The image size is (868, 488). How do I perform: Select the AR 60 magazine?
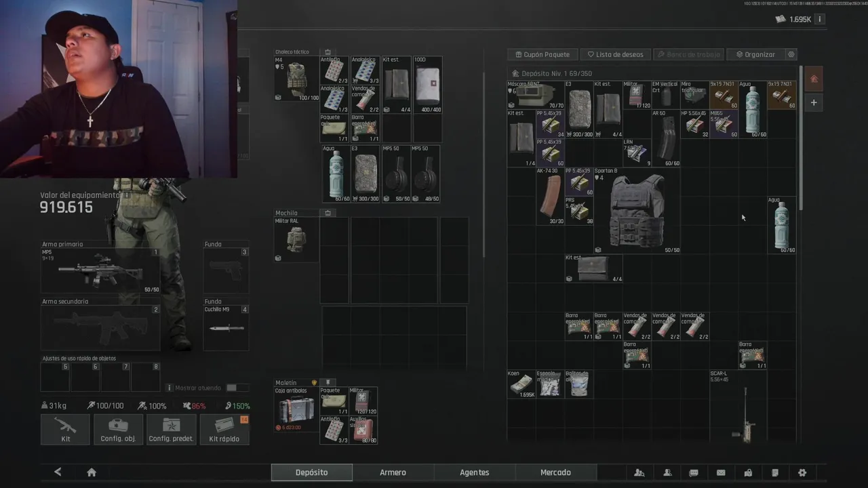(x=666, y=138)
